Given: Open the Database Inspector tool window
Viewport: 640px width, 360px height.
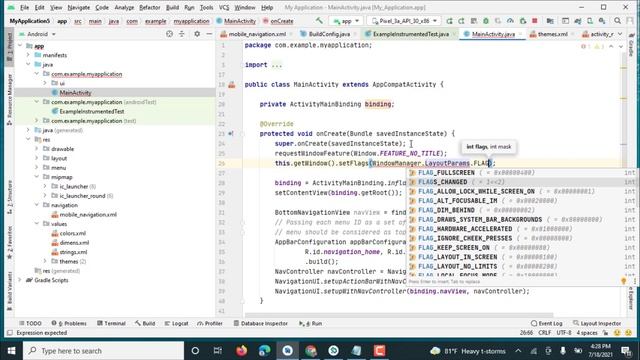Looking at the screenshot, I should point(260,323).
